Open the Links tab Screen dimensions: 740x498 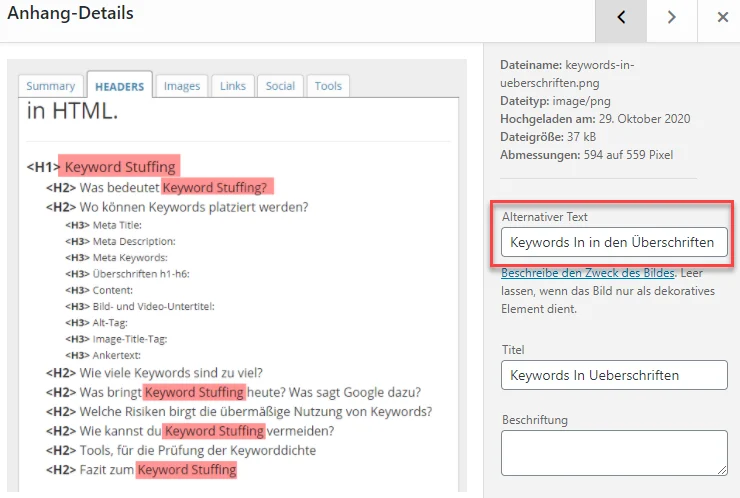click(233, 86)
